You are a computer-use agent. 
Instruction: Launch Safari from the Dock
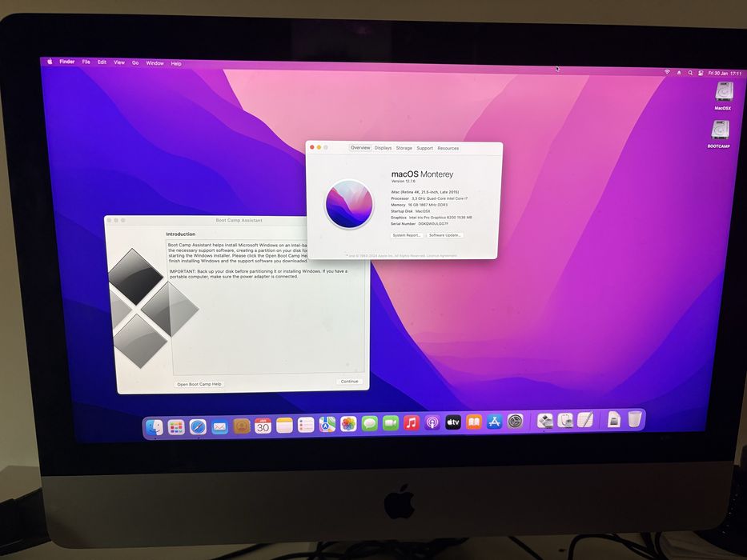pyautogui.click(x=198, y=426)
